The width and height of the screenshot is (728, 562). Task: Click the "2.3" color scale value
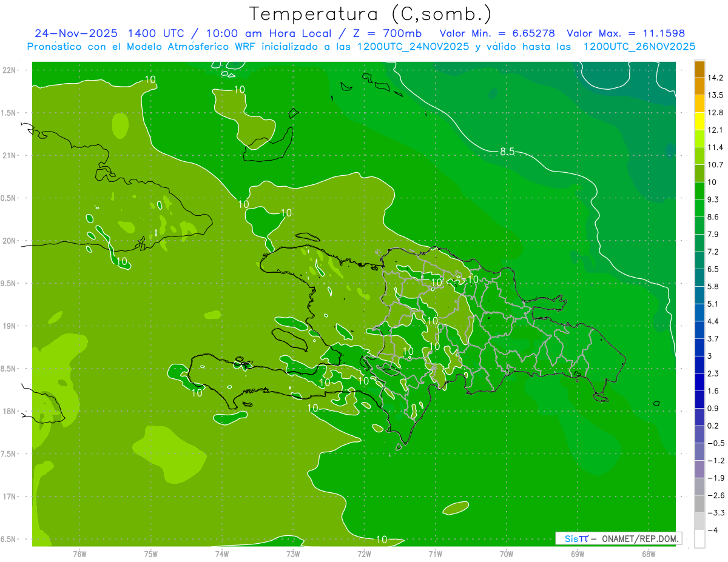click(x=713, y=373)
